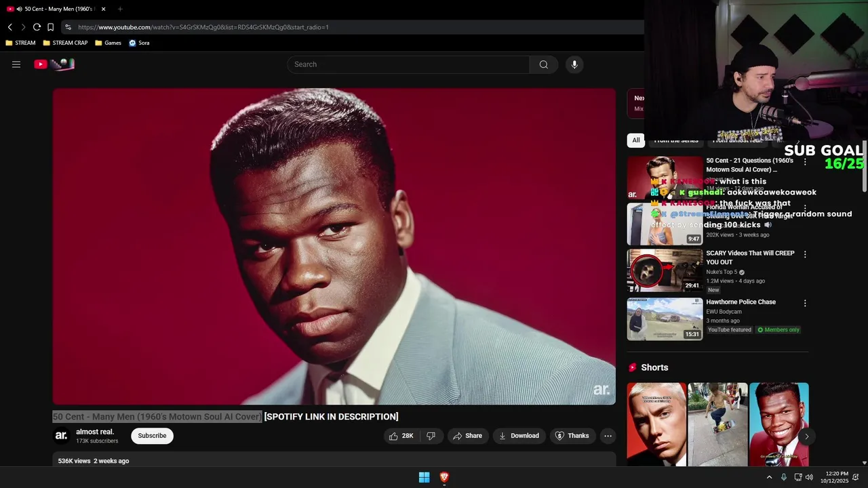Open Hawthorne Police Chase title
Screen dimensions: 868x488
[x=741, y=302]
